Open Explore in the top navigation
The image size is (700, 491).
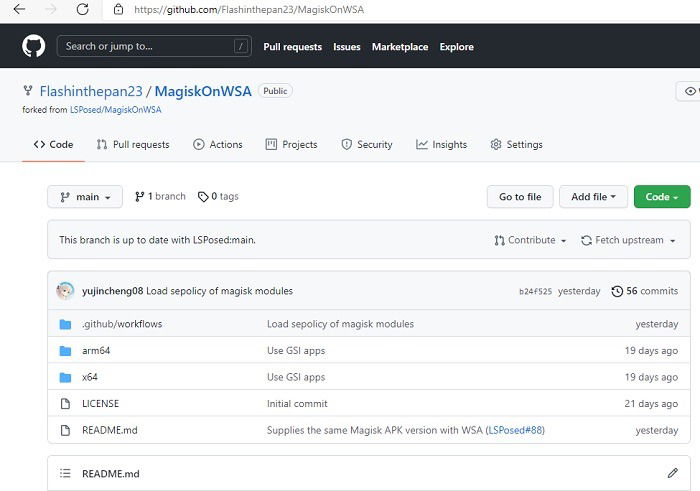coord(456,47)
